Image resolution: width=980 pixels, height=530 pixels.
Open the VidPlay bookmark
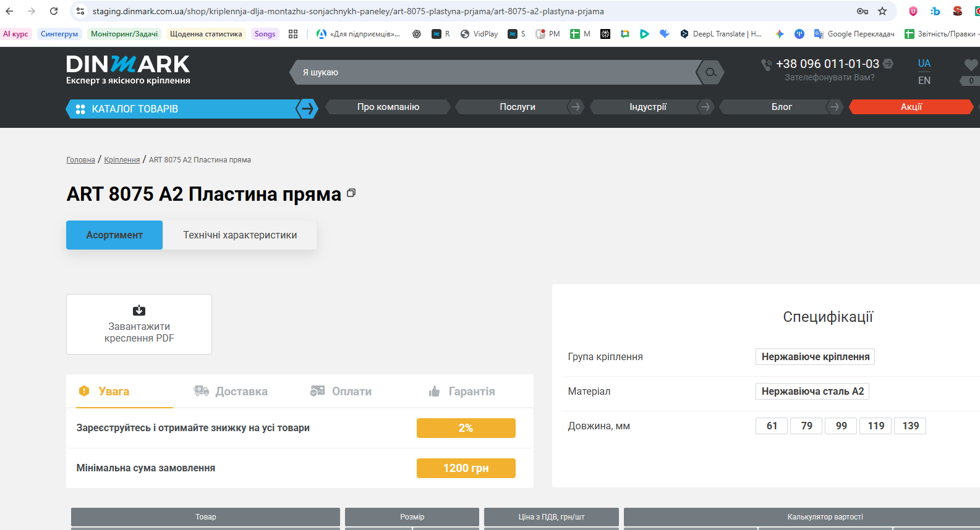pos(479,34)
